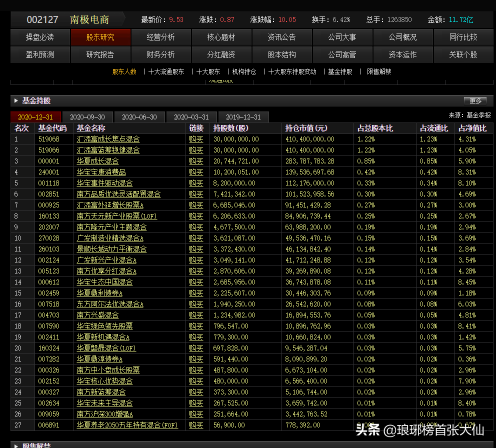Go to 资讯公告 tab
Image resolution: width=496 pixels, height=448 pixels.
coord(282,37)
